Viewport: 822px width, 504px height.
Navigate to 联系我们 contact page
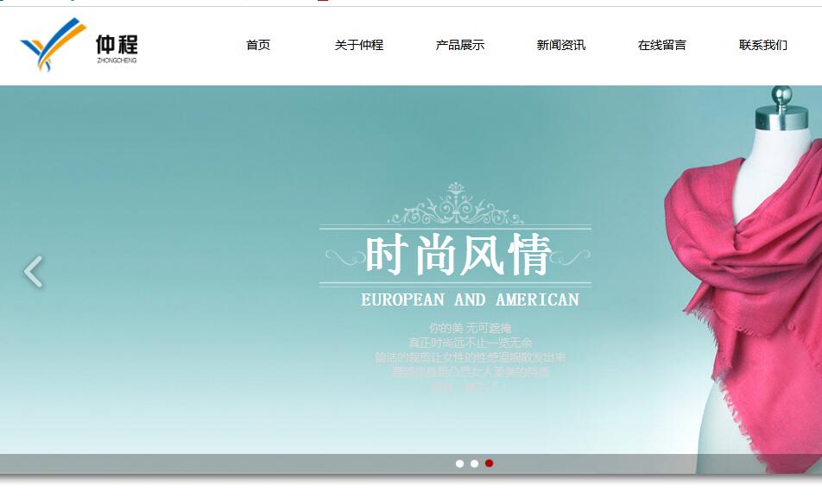coord(763,45)
